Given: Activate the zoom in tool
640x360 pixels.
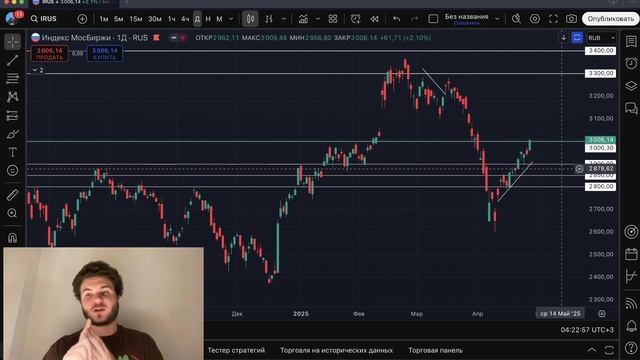Looking at the screenshot, I should click(x=13, y=213).
